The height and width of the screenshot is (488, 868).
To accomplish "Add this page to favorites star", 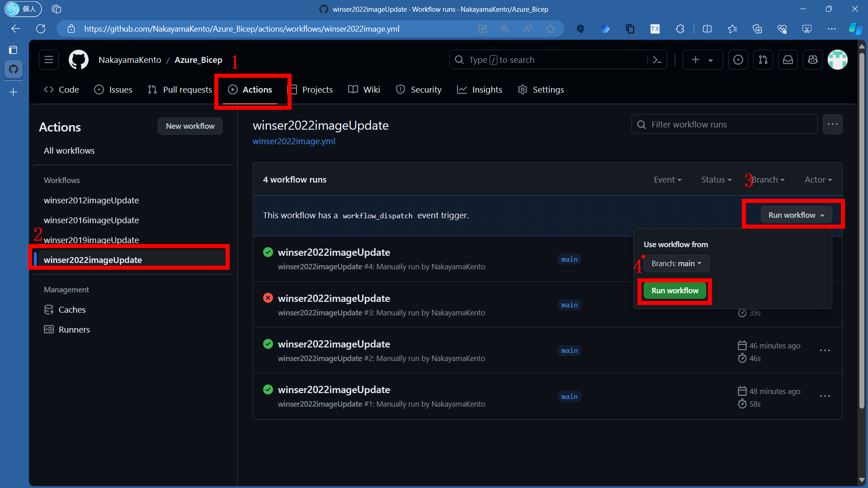I will point(550,29).
